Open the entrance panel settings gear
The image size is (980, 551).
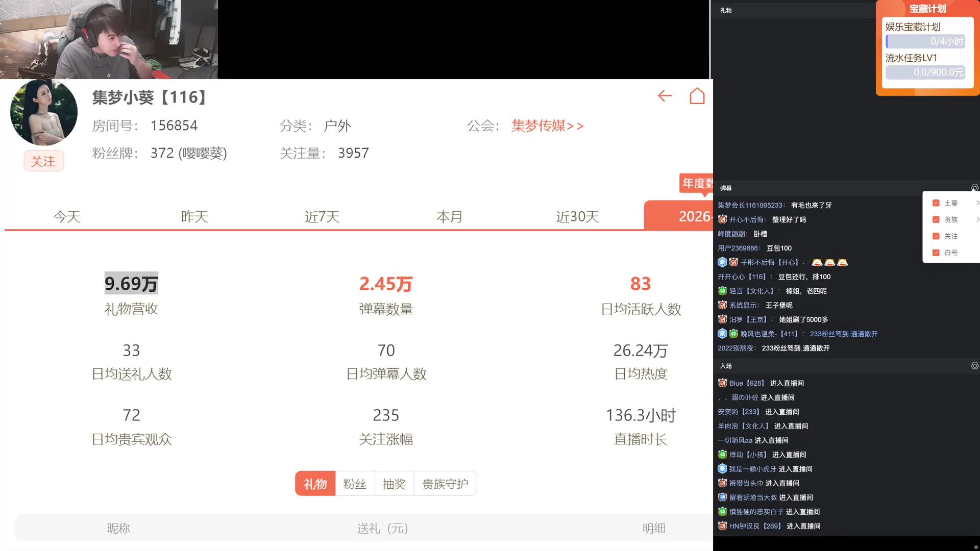974,366
